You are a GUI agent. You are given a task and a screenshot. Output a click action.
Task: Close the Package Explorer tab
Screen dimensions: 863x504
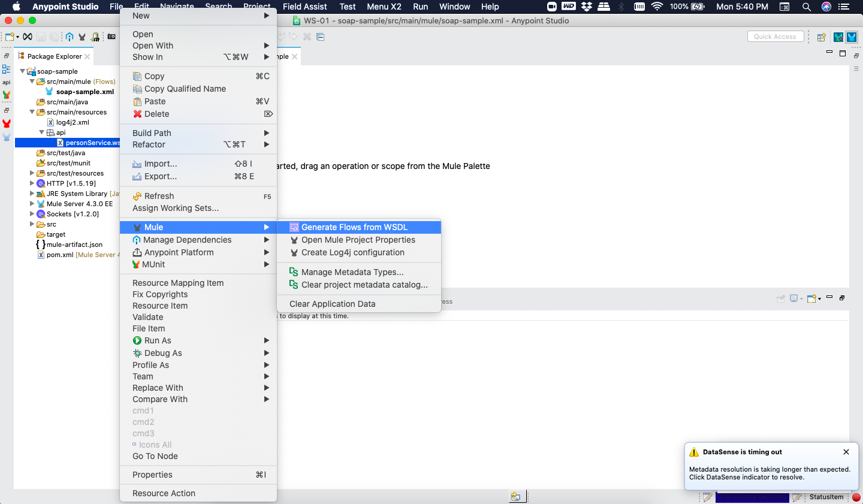click(x=87, y=56)
